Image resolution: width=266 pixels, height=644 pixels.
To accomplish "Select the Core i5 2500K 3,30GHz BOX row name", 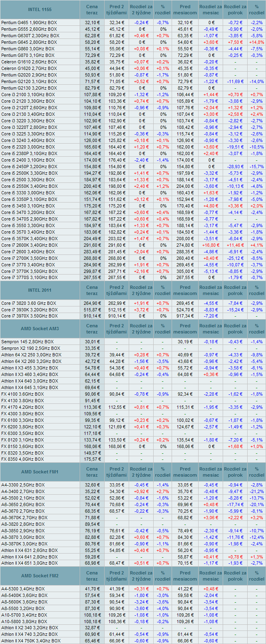I will tap(29, 173).
